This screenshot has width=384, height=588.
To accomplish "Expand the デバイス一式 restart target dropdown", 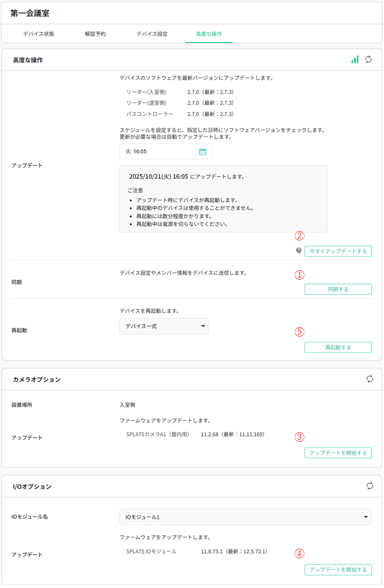I will click(164, 326).
